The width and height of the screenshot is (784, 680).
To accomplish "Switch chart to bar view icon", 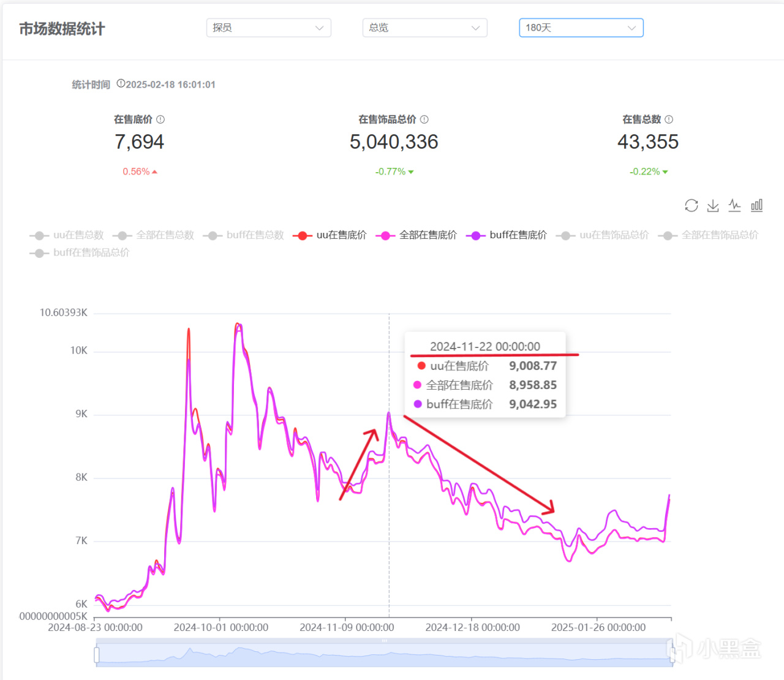I will pyautogui.click(x=757, y=206).
